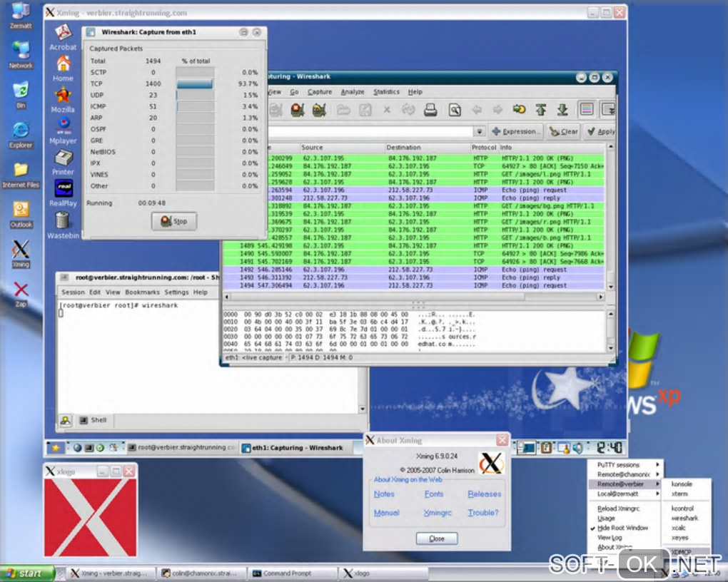Toggle packet list colorize icon
728x582 pixels.
(587, 110)
